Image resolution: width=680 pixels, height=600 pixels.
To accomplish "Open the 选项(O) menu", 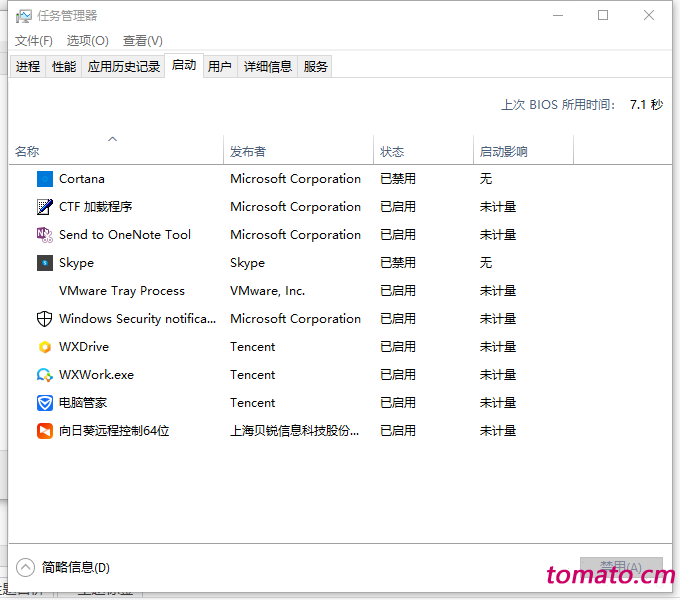I will 88,41.
